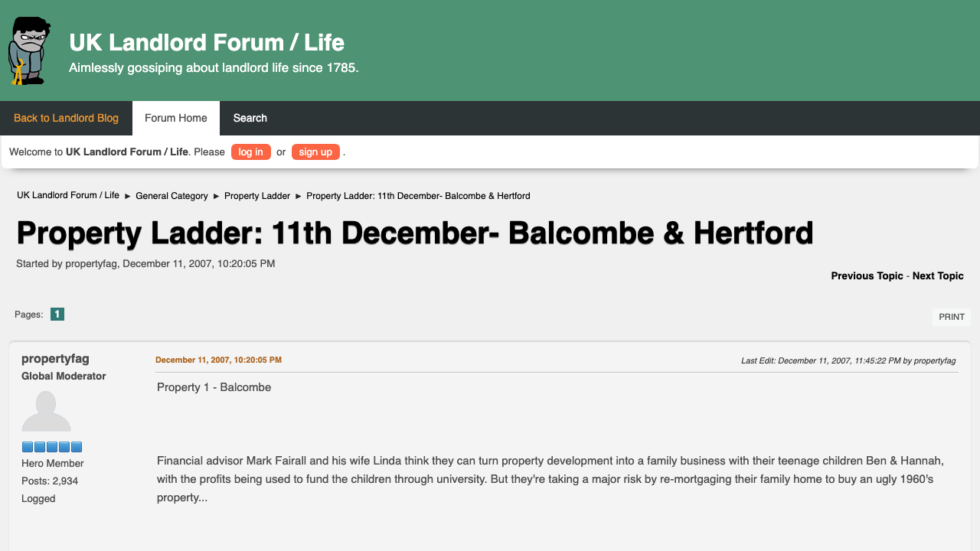
Task: Go to UK Landlord Forum / Life breadcrumb
Action: (68, 195)
